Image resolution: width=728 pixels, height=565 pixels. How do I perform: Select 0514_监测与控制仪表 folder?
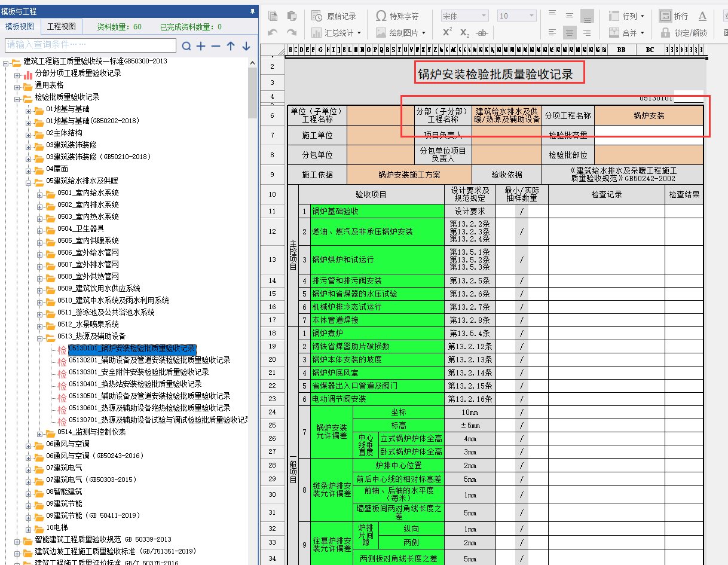91,432
